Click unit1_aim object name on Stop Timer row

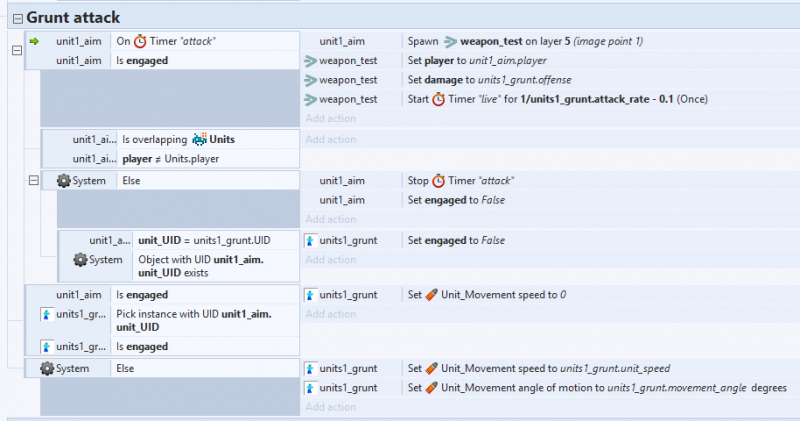(x=342, y=181)
